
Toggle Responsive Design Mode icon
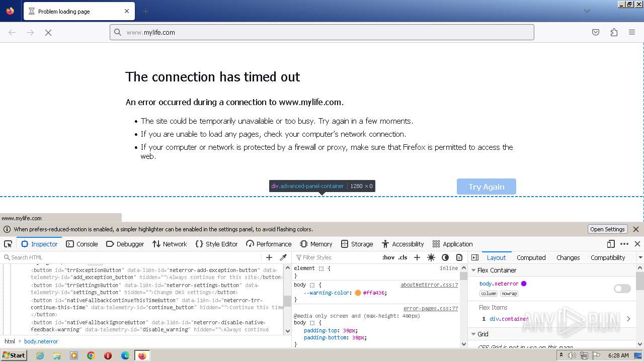point(611,244)
